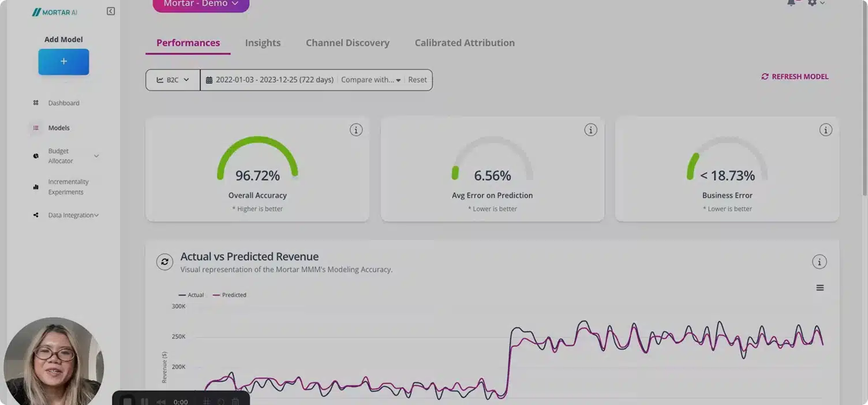
Task: Expand the Compare with... dropdown
Action: point(371,80)
